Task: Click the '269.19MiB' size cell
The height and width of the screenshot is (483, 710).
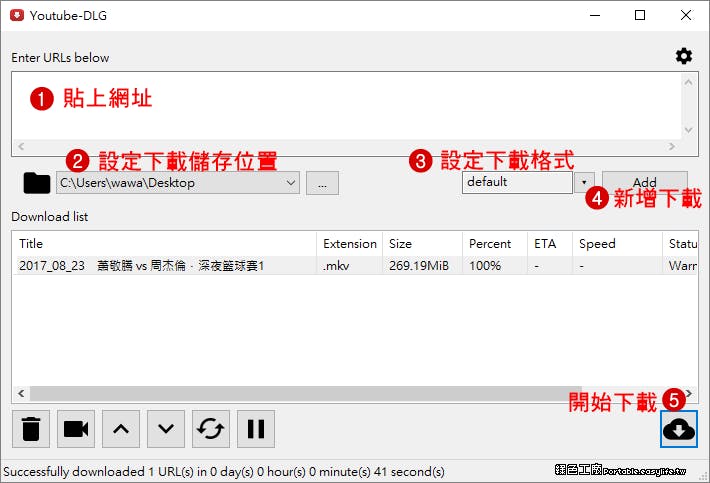Action: [419, 265]
